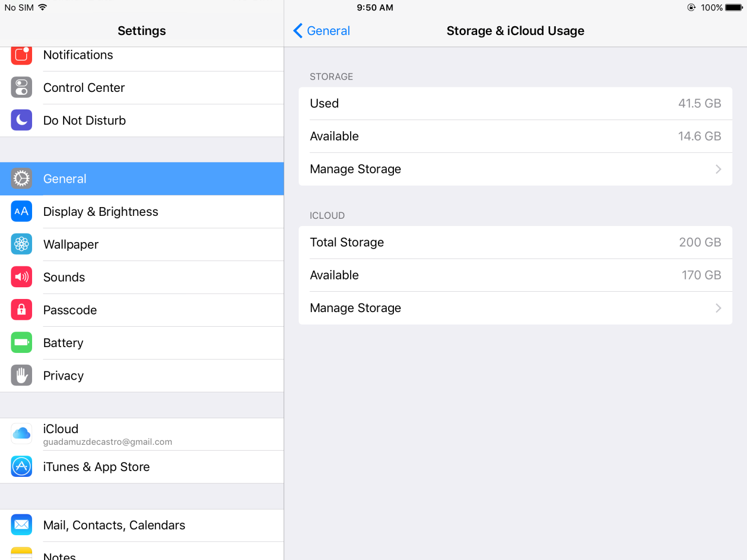Viewport: 747px width, 560px height.
Task: Tap the Available 14.6 GB storage row
Action: pos(516,136)
